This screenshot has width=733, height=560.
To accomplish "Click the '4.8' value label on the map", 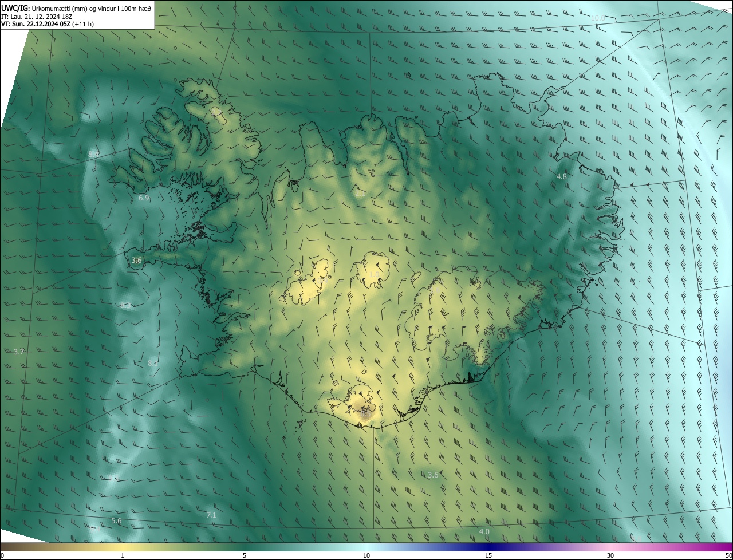I will pyautogui.click(x=562, y=177).
